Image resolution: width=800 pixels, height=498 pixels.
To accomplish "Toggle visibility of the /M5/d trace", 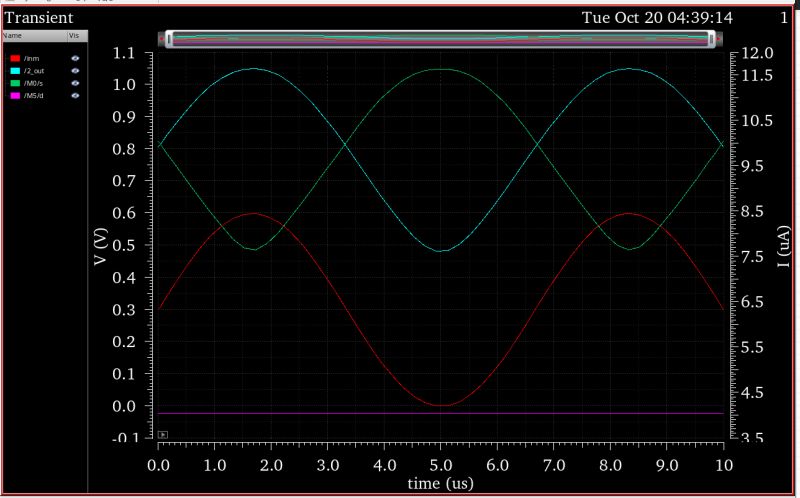I will [x=75, y=95].
